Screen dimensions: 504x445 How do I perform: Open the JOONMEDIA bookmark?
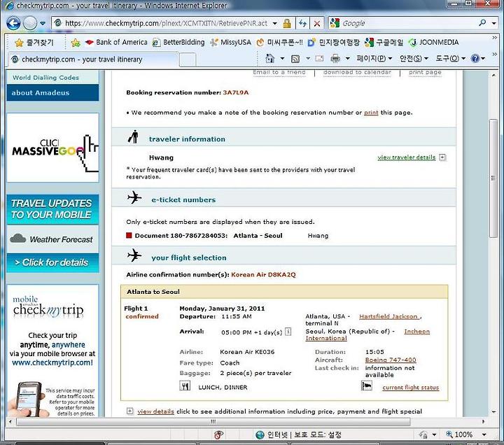(x=433, y=43)
